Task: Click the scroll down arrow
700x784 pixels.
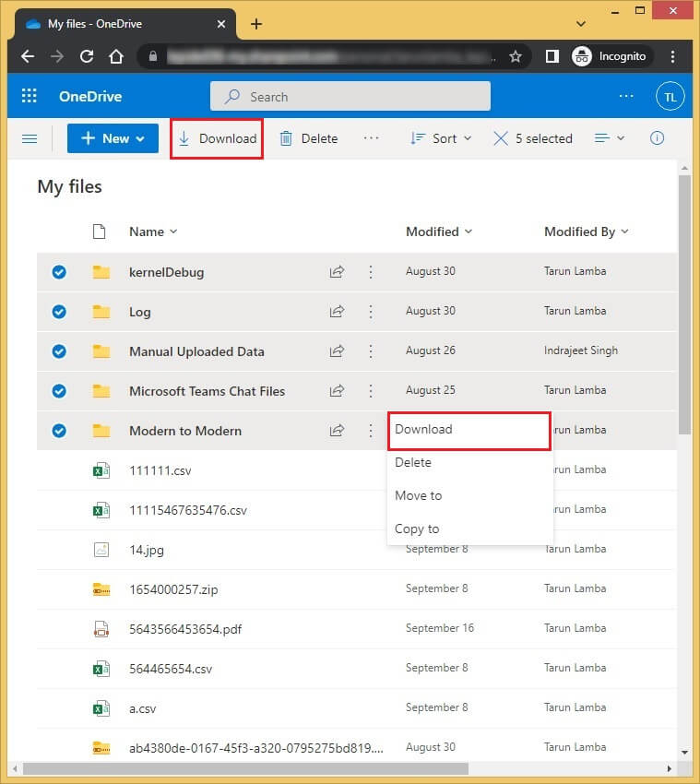Action: tap(684, 752)
